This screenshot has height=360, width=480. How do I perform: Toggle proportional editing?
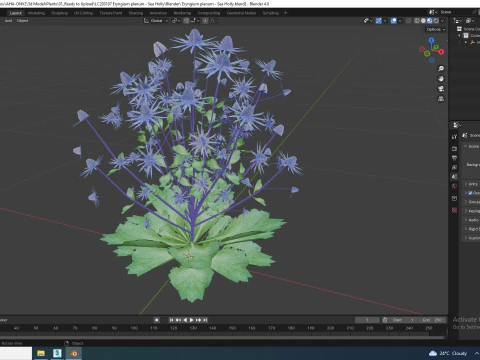coord(205,21)
